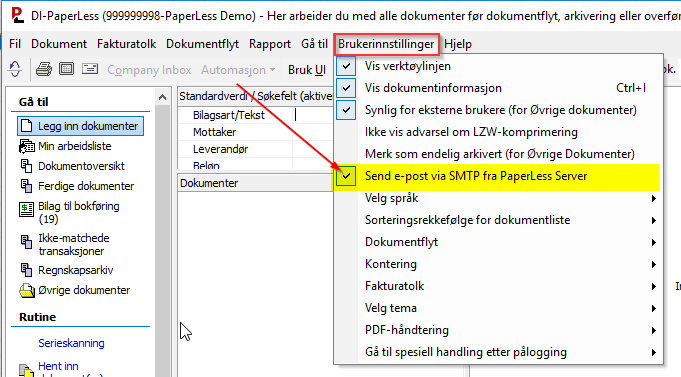
Task: Click the Bilag til bokføring ledger icon
Action: point(26,209)
